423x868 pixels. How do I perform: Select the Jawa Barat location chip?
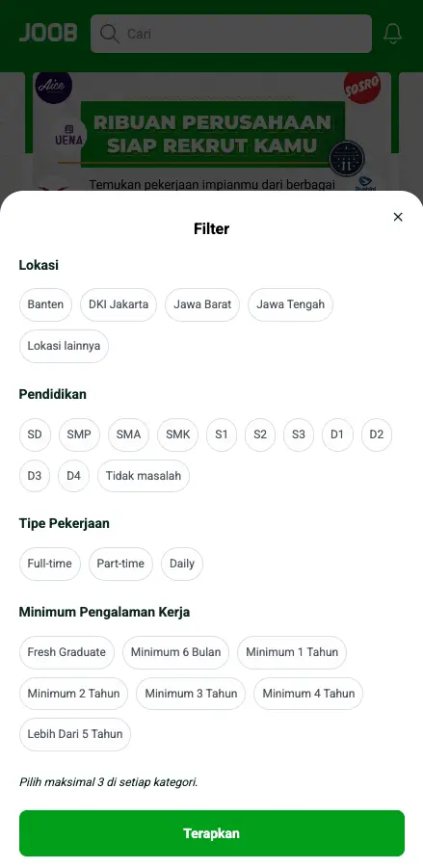tap(202, 304)
